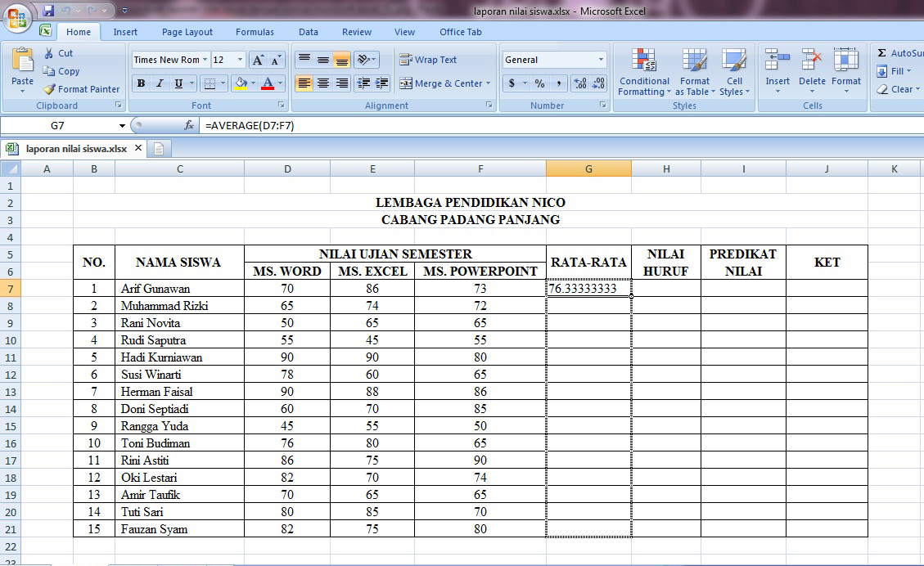Click the Insert cells icon

pyautogui.click(x=778, y=60)
